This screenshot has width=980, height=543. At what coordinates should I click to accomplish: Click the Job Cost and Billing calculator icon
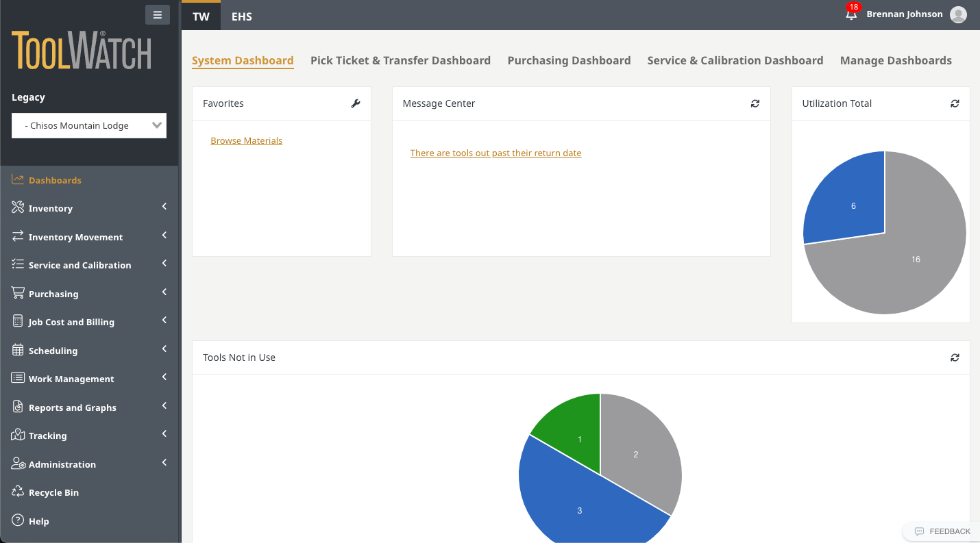click(18, 321)
